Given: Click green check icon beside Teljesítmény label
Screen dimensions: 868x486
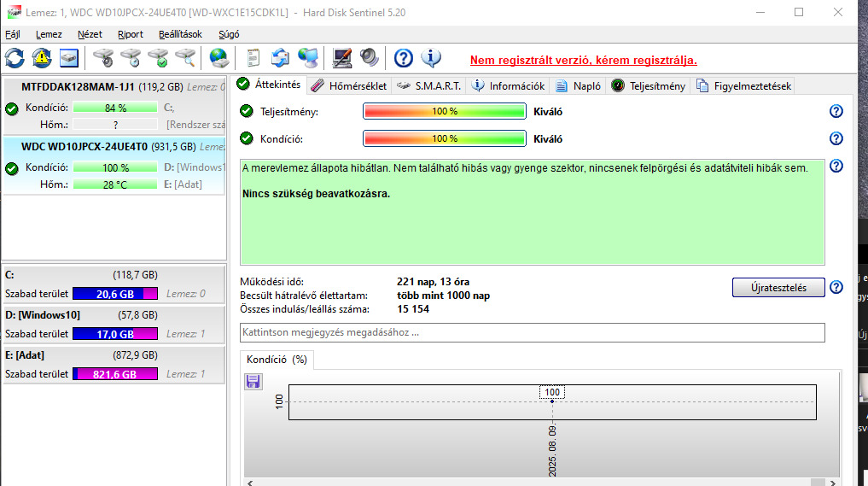Looking at the screenshot, I should click(x=247, y=111).
